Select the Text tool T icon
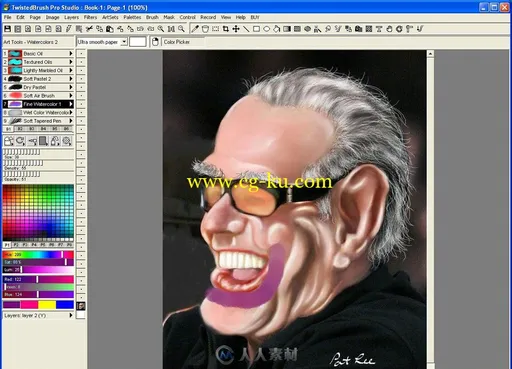The image size is (512, 369). [379, 29]
